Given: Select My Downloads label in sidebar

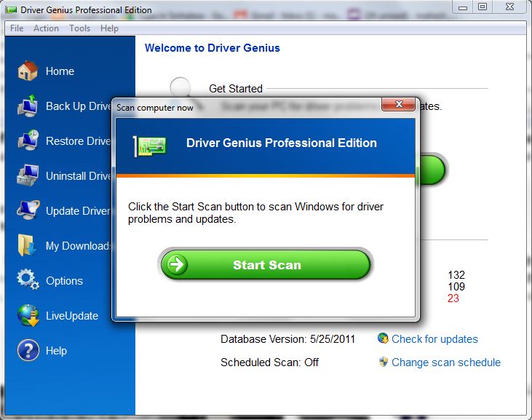Looking at the screenshot, I should tap(79, 245).
